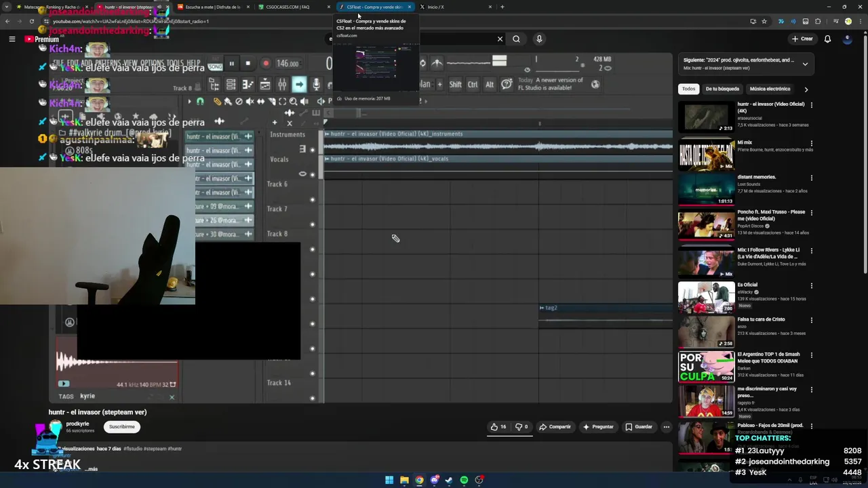This screenshot has height=488, width=868.
Task: Open Mix: I Follow Rivers - Lykke Li
Action: tap(706, 262)
